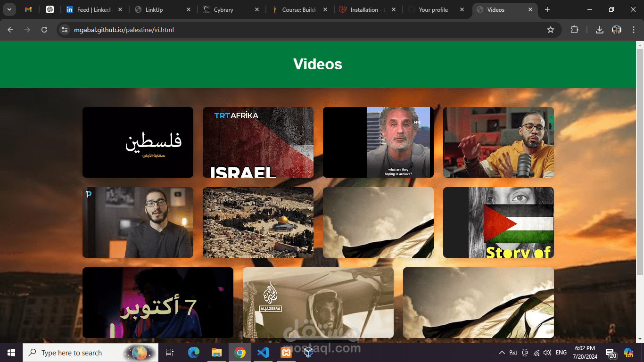Open VirtualBox from the taskbar
Screen dimensions: 644x362
(x=308, y=353)
